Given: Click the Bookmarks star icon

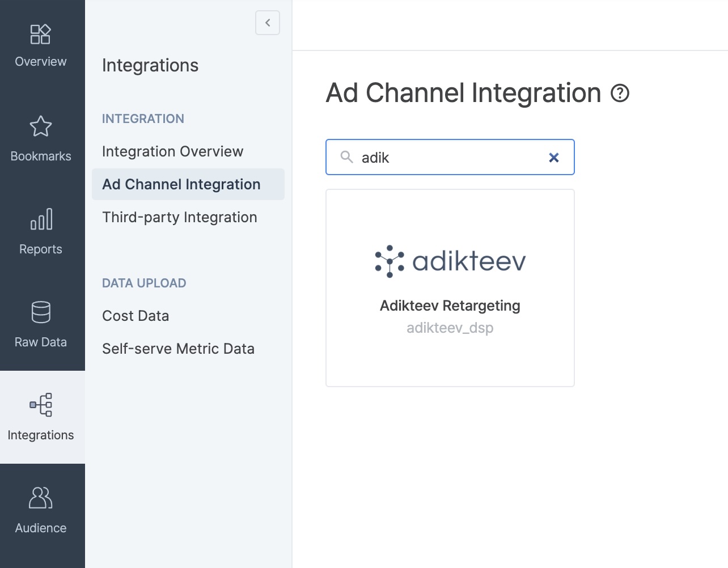Looking at the screenshot, I should (x=40, y=126).
